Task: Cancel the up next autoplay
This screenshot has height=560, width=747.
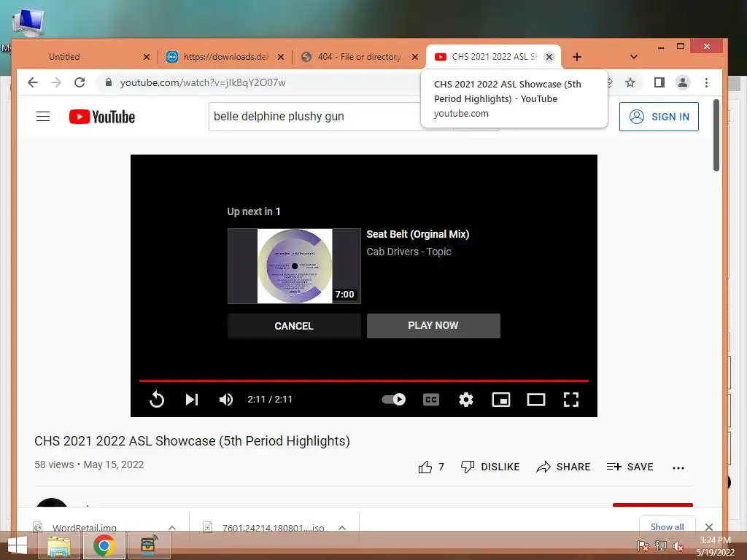Action: (294, 326)
